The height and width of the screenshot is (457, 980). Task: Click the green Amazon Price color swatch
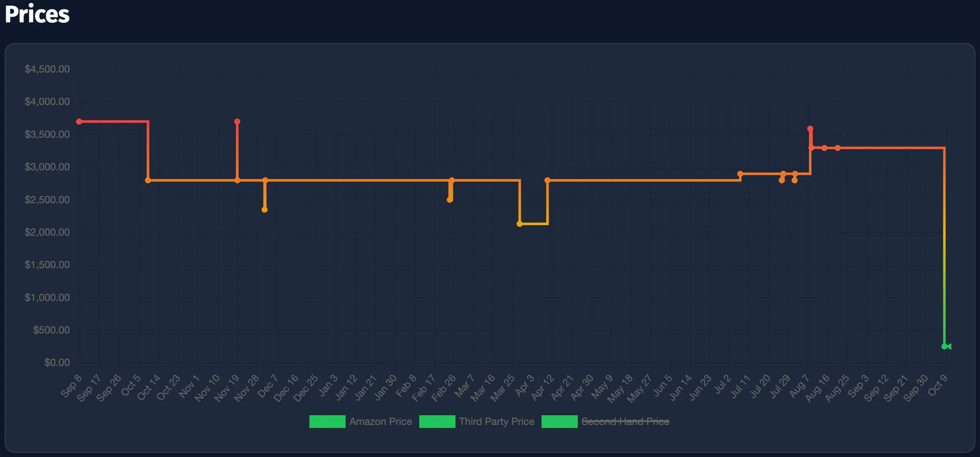click(327, 422)
